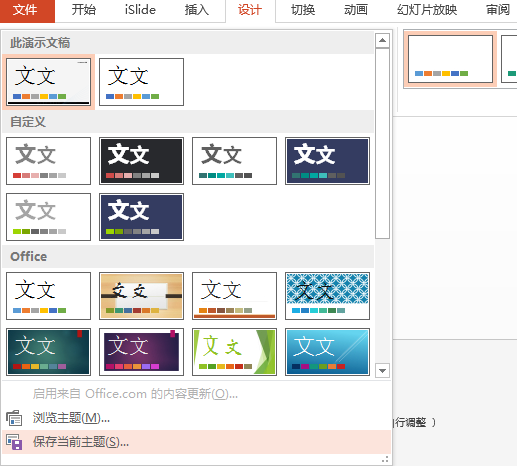
Task: Open the 动画 ribbon tab
Action: click(356, 10)
